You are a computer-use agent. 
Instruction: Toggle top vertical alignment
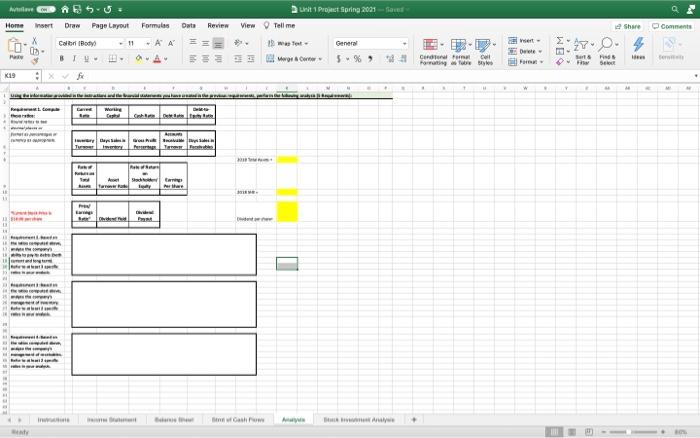(x=193, y=42)
